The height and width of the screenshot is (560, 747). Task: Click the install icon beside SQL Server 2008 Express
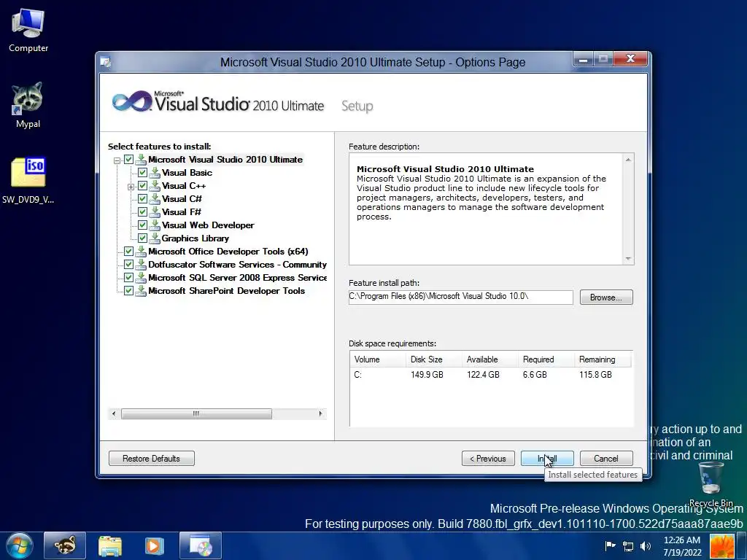click(141, 277)
